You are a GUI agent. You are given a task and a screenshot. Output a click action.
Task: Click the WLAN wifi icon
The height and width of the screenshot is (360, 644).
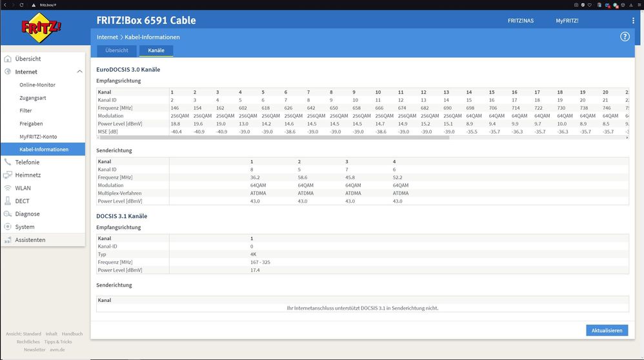tap(8, 188)
